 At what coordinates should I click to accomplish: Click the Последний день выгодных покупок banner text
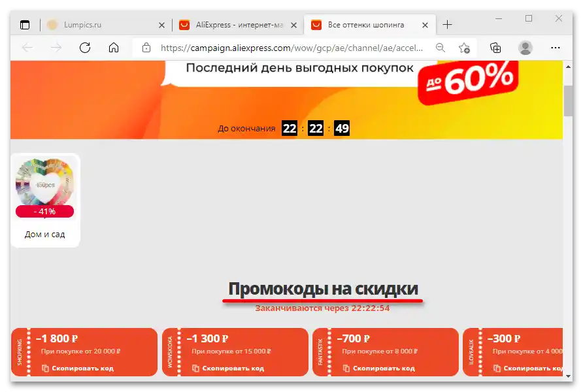(300, 68)
